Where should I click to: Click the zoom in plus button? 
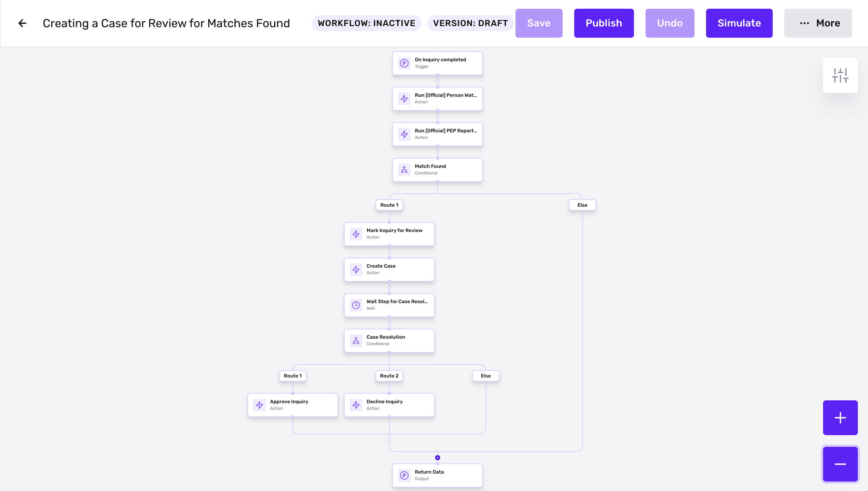(840, 418)
